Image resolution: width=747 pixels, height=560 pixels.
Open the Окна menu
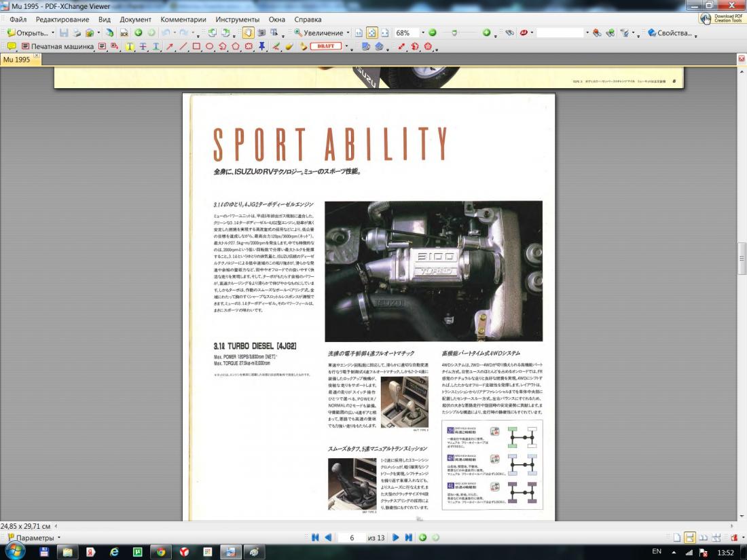[x=277, y=20]
